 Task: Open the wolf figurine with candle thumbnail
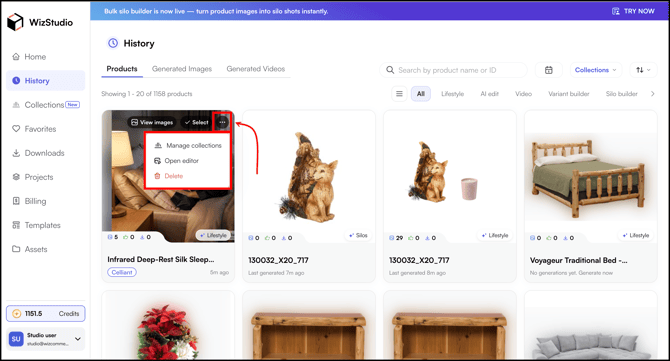coord(450,177)
